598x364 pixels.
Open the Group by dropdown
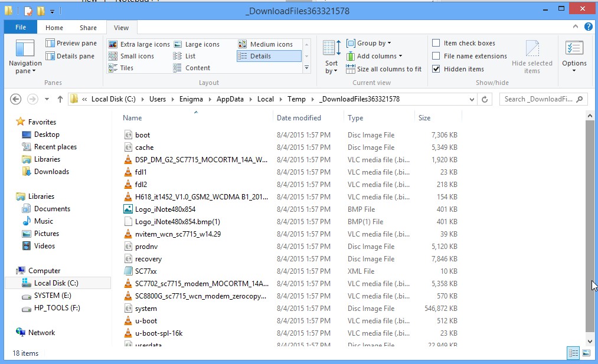pos(370,43)
